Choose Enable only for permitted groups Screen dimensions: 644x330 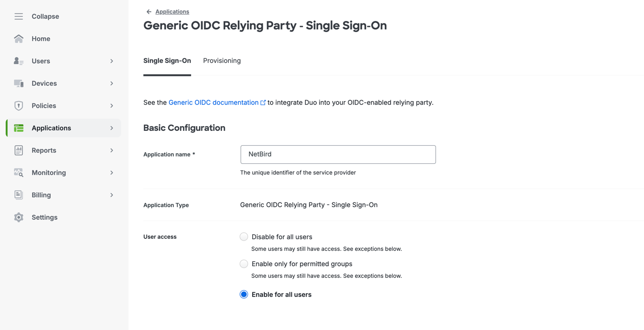[244, 263]
